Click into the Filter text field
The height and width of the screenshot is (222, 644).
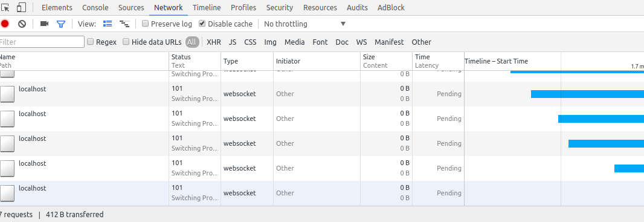(x=42, y=42)
